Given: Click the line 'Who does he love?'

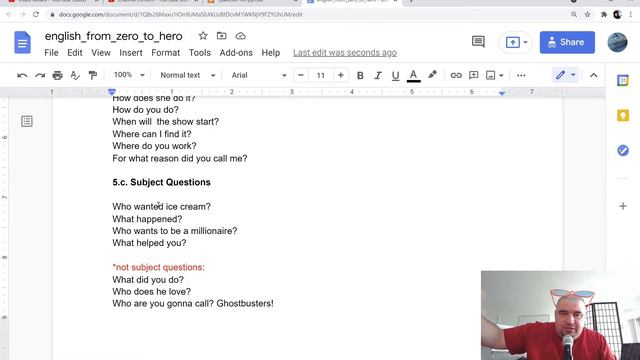Looking at the screenshot, I should click(x=151, y=291).
